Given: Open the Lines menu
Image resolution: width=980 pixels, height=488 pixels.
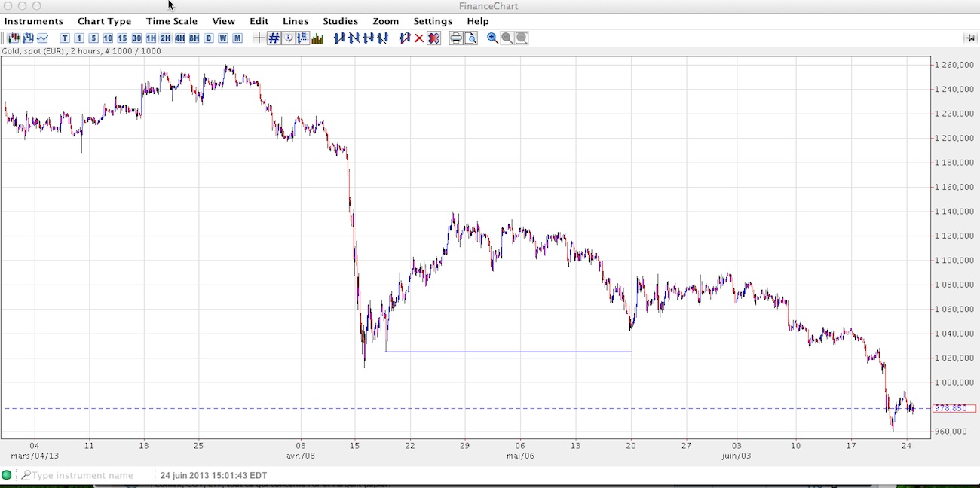Looking at the screenshot, I should click(296, 21).
